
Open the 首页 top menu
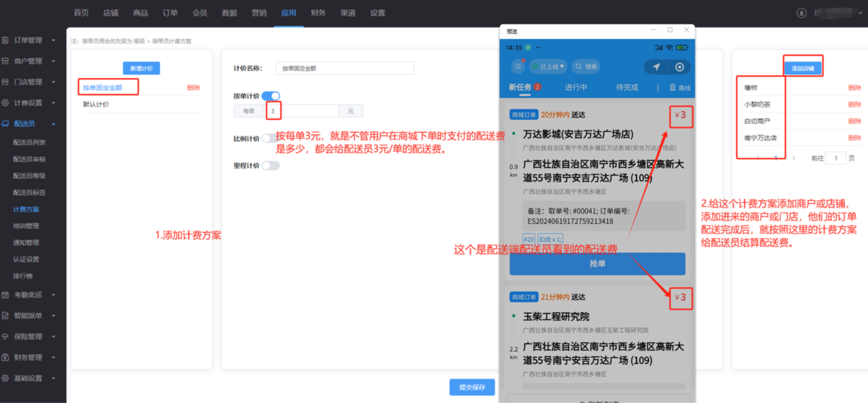coord(81,13)
